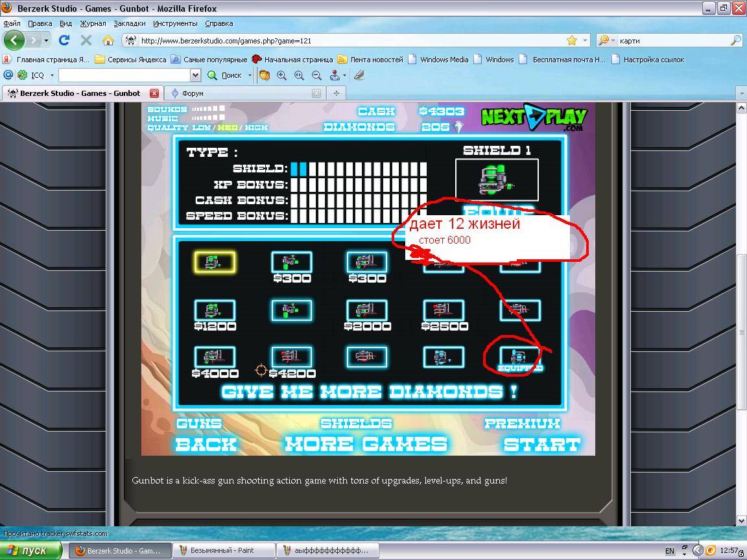Click the ICQ toolbar search input

tap(124, 75)
